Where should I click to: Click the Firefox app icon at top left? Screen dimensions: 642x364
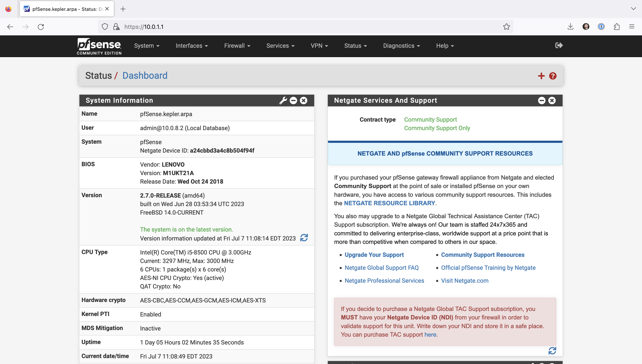tap(8, 9)
